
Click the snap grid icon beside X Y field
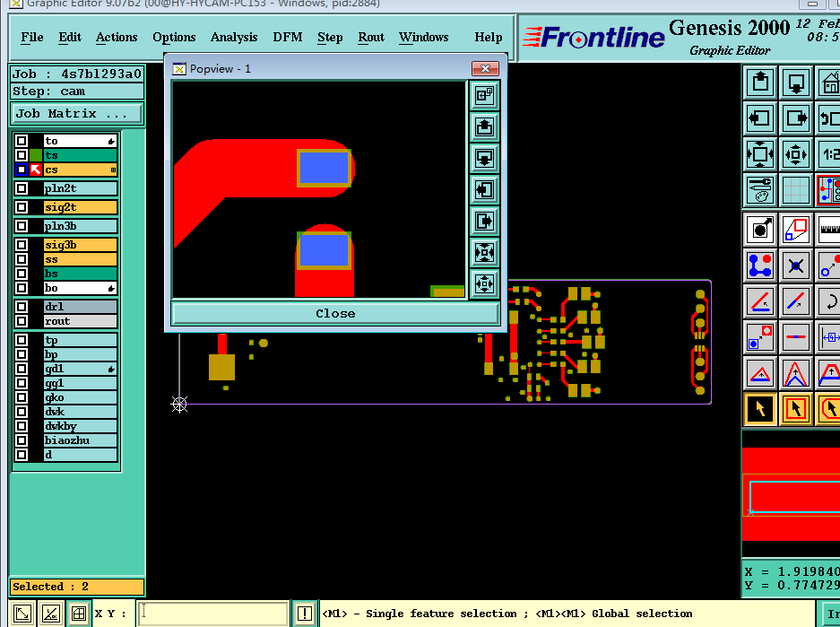(x=79, y=613)
